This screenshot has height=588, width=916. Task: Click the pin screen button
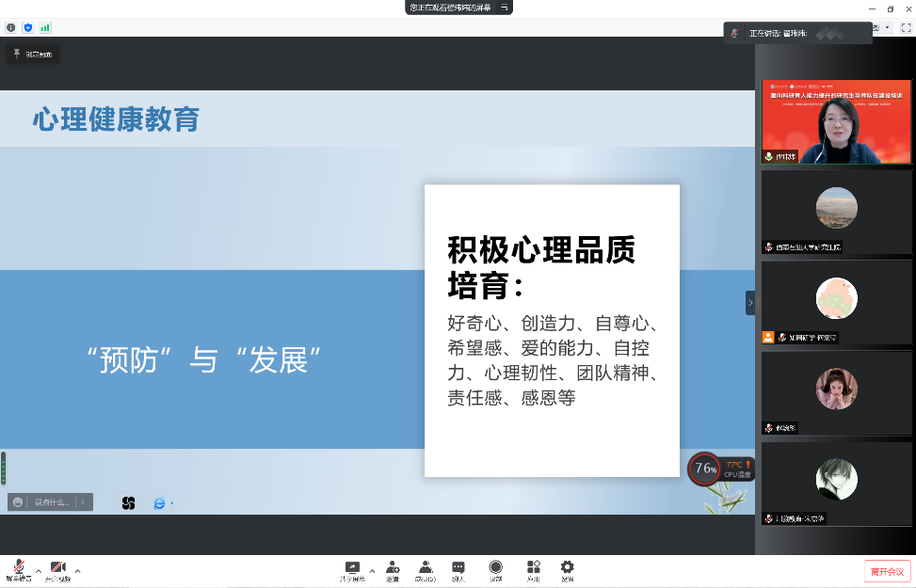[33, 55]
